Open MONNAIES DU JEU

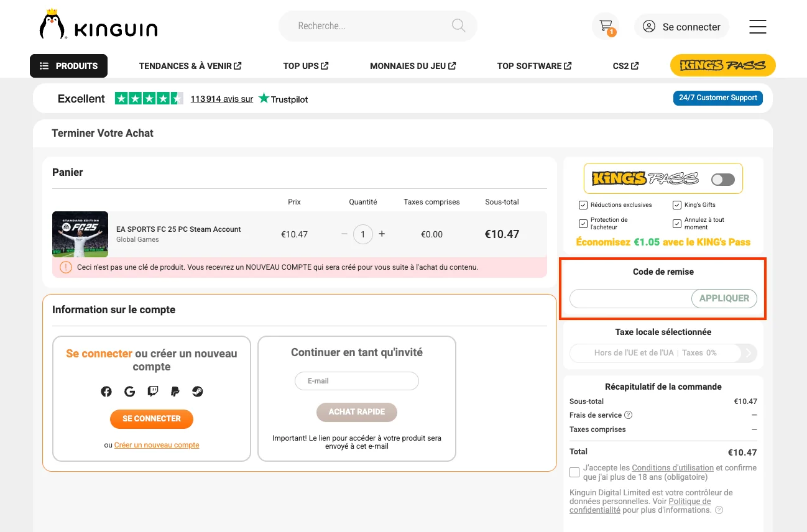click(413, 66)
